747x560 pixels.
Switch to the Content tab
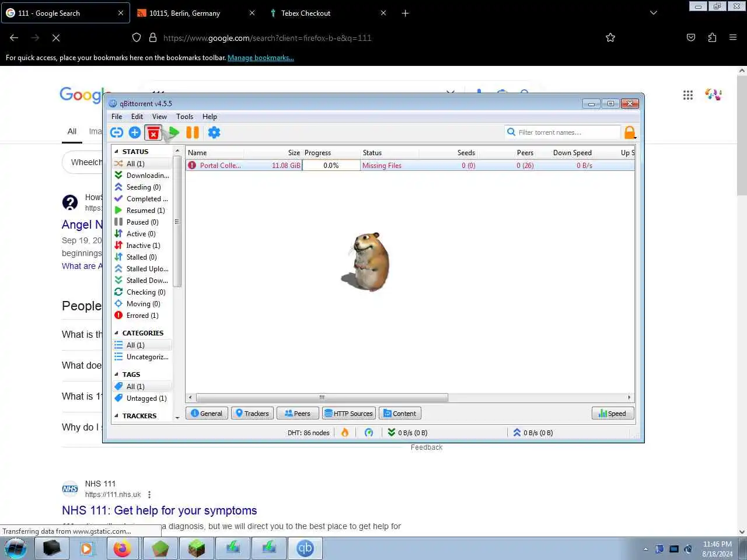tap(400, 414)
